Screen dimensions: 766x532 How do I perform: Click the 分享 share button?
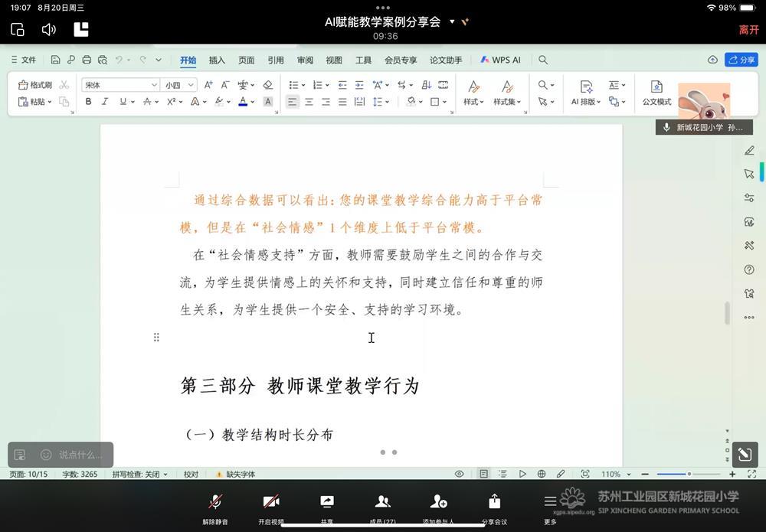click(x=741, y=60)
